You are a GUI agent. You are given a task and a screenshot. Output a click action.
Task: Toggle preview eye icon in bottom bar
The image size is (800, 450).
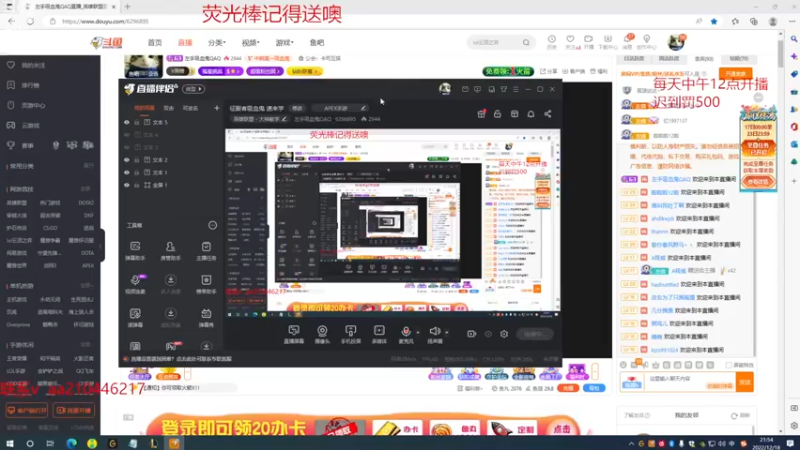pyautogui.click(x=488, y=334)
